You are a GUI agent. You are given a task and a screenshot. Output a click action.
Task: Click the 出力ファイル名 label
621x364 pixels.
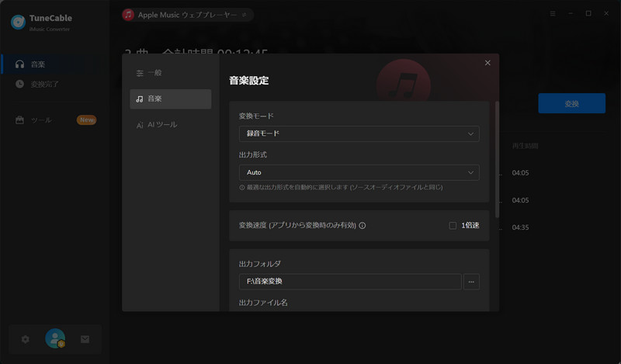coord(263,303)
